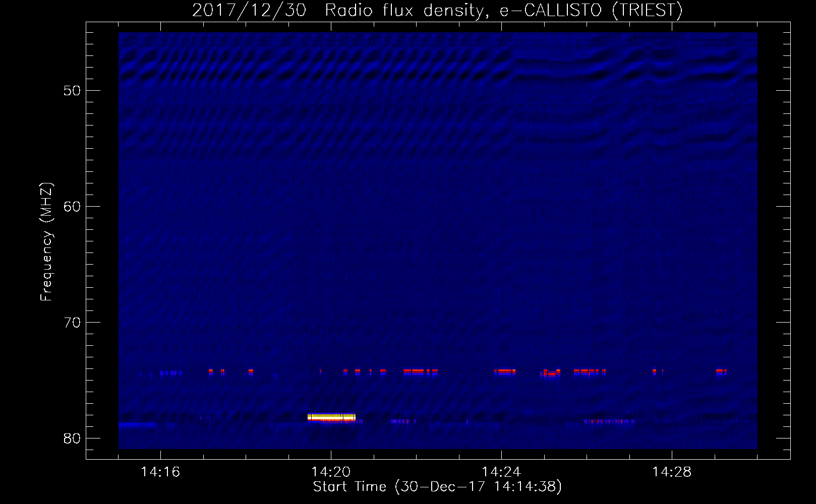This screenshot has width=816, height=504.
Task: Click the 60 frequency tick label
Action: click(x=72, y=207)
